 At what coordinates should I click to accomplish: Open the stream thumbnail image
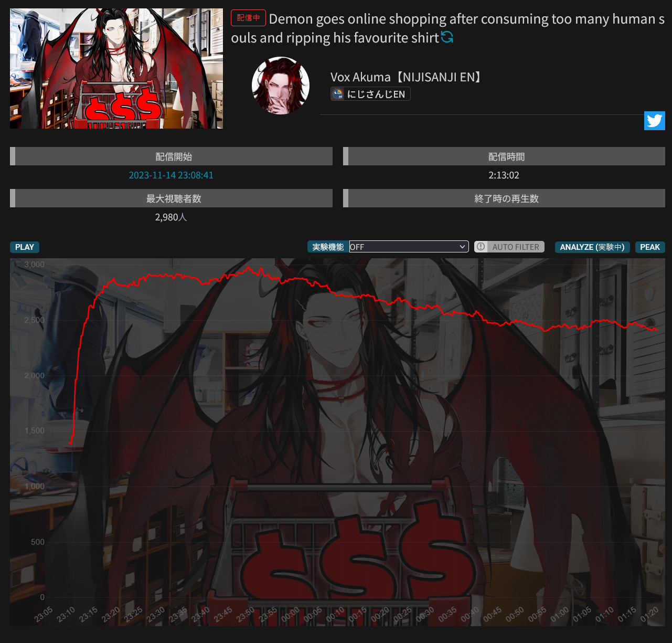tap(116, 68)
